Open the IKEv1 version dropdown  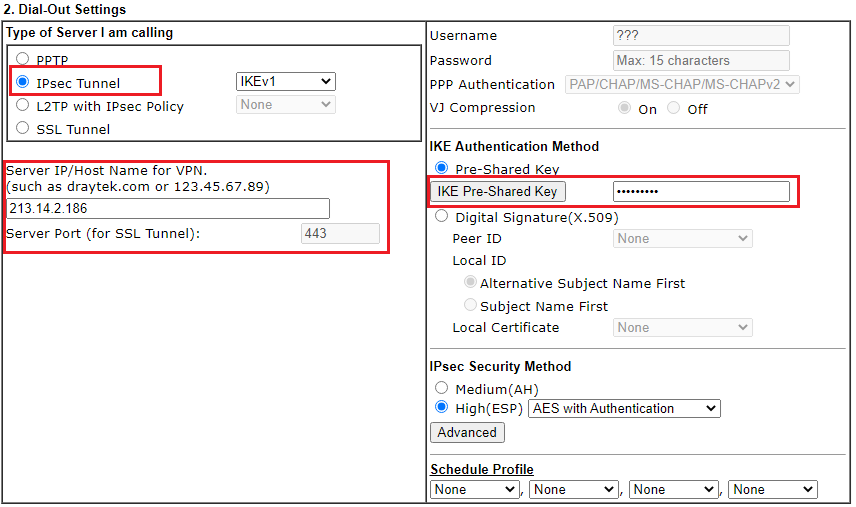[285, 82]
